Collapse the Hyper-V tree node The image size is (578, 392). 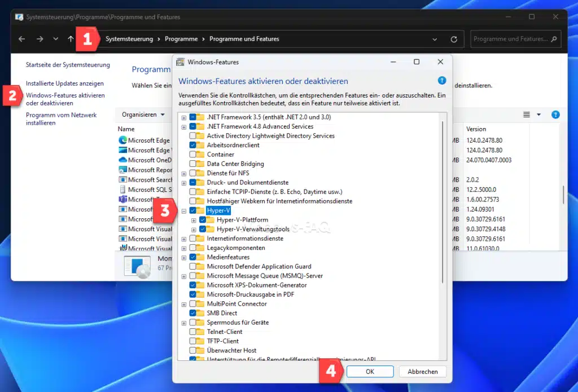[183, 211]
